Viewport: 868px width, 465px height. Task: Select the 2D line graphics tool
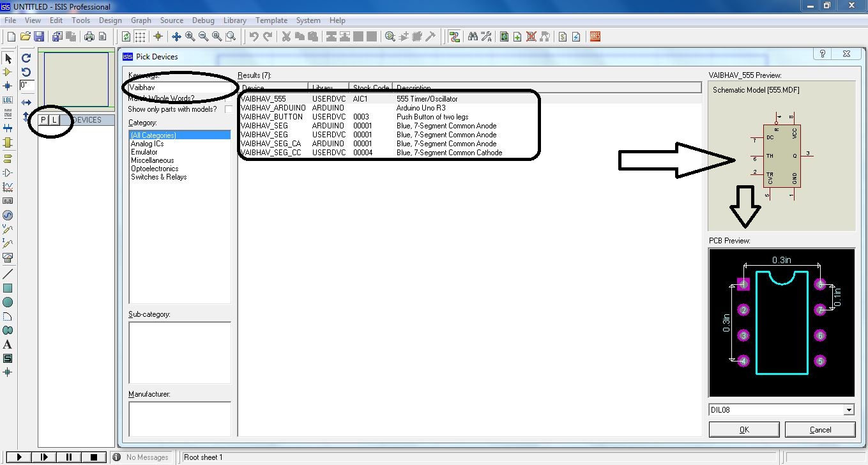click(x=8, y=274)
